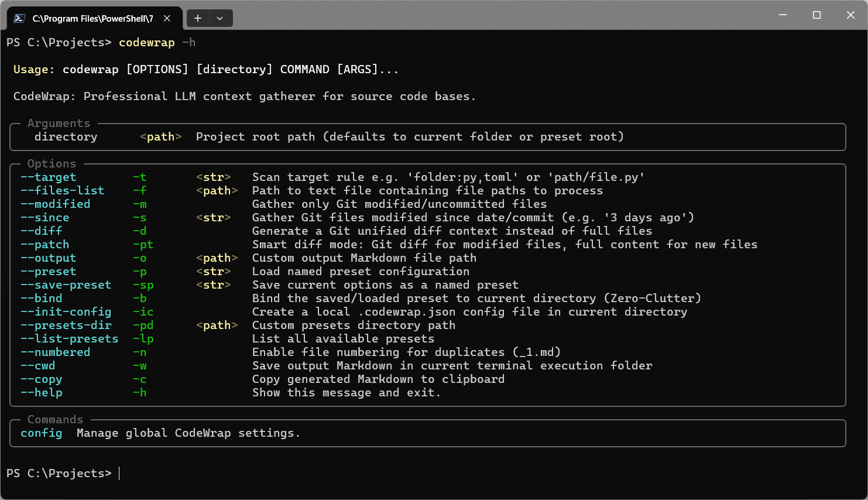
Task: Click the 'Arguments' section heading
Action: tap(59, 124)
